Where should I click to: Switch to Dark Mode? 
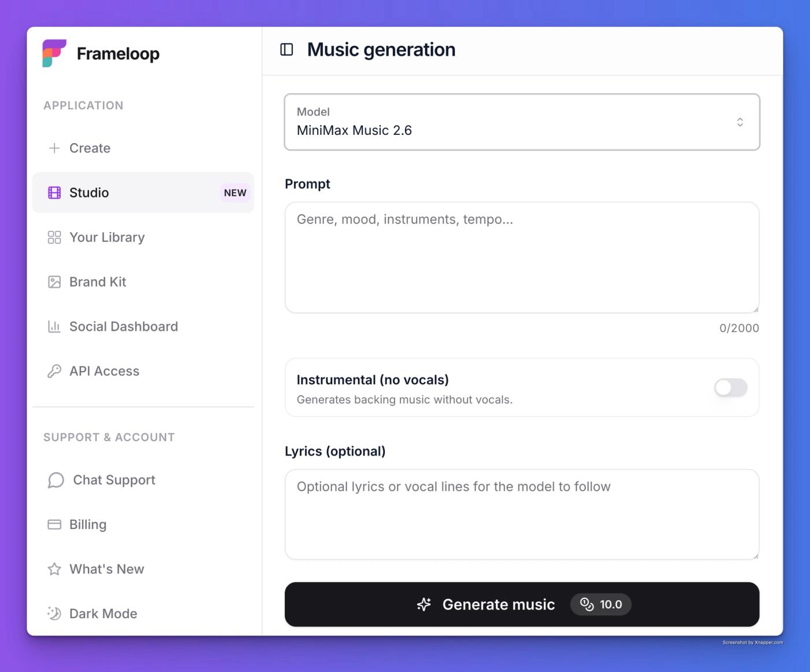(143, 614)
